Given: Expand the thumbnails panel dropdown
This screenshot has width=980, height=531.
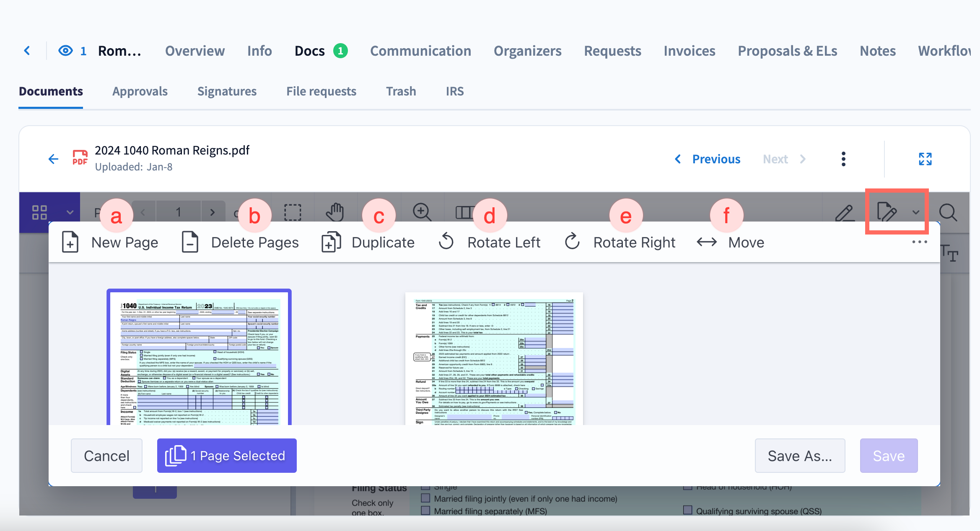Looking at the screenshot, I should (70, 212).
